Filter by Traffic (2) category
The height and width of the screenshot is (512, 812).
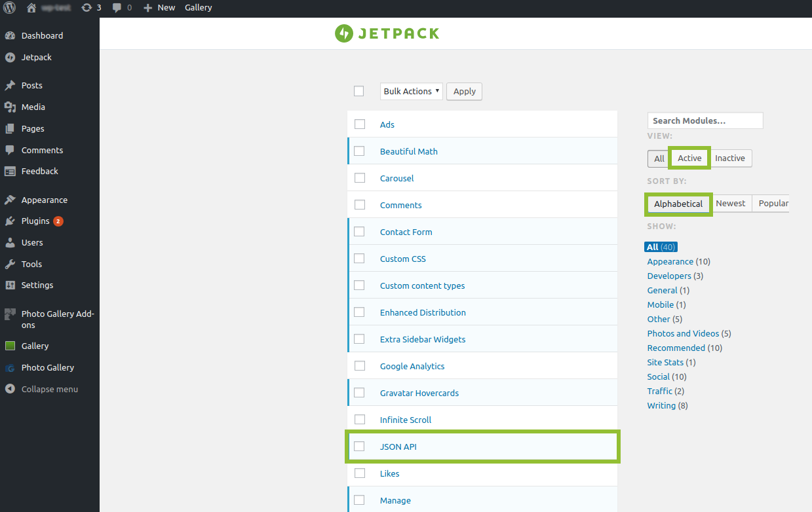pos(666,391)
